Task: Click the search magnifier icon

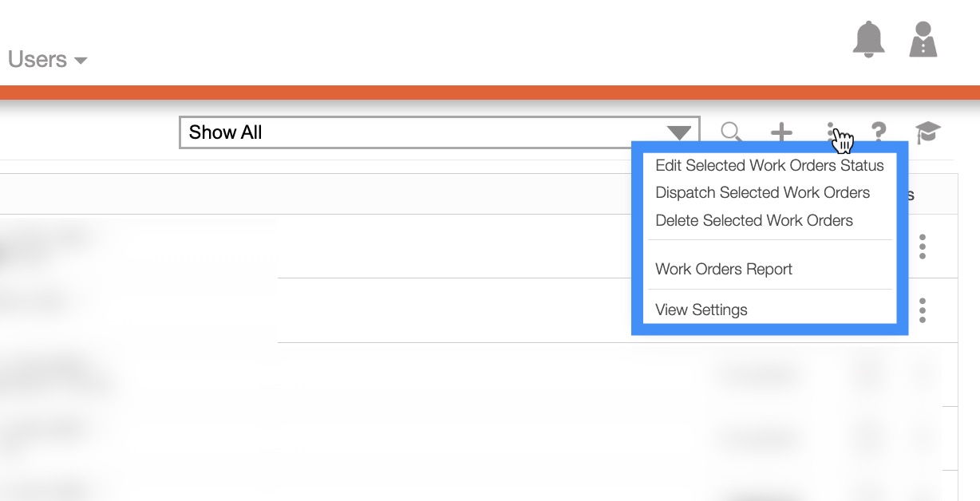Action: pos(731,132)
